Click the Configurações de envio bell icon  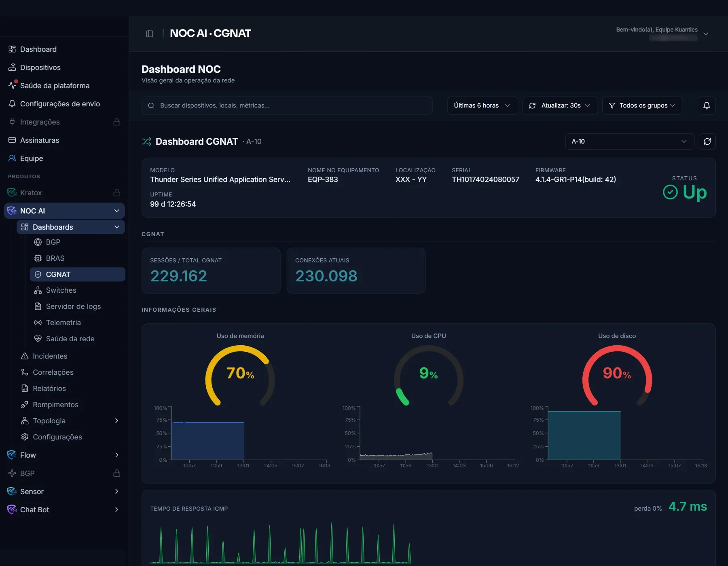(12, 104)
